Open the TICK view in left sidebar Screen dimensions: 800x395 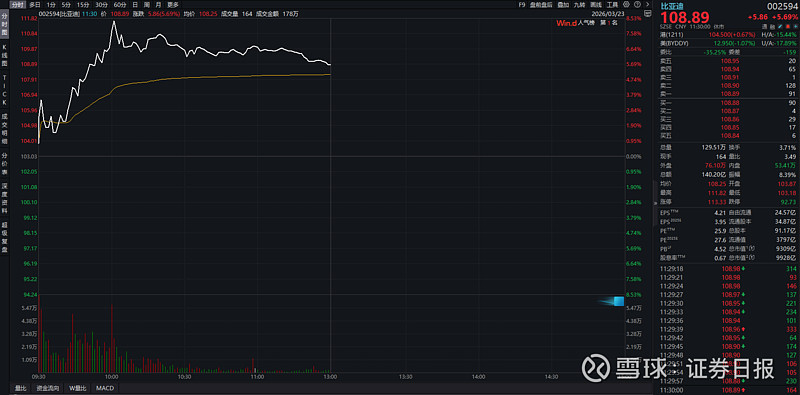click(5, 90)
